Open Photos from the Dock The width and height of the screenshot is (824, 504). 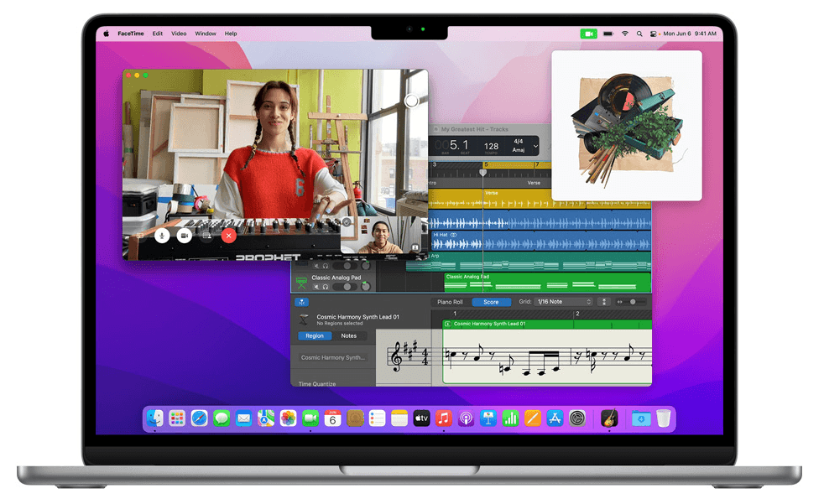point(288,418)
